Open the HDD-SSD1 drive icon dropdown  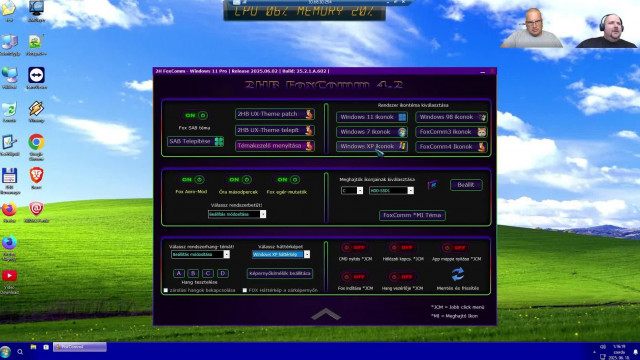391,190
